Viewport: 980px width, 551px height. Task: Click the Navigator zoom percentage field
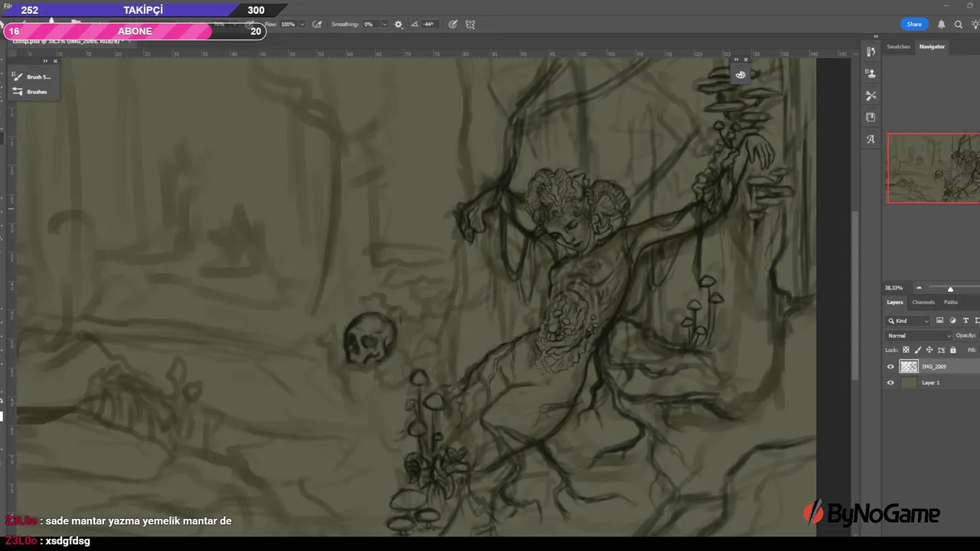893,288
